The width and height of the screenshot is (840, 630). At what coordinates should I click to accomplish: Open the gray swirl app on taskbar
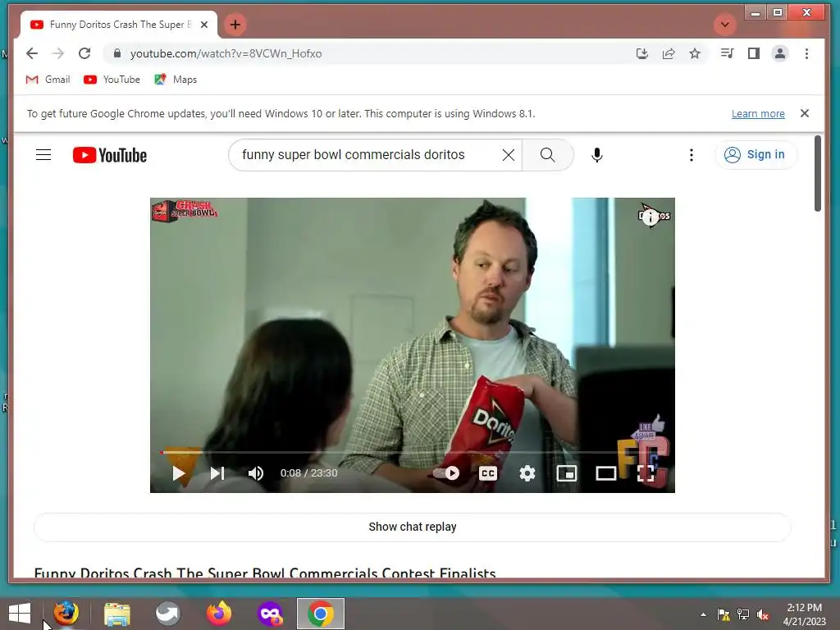point(167,614)
